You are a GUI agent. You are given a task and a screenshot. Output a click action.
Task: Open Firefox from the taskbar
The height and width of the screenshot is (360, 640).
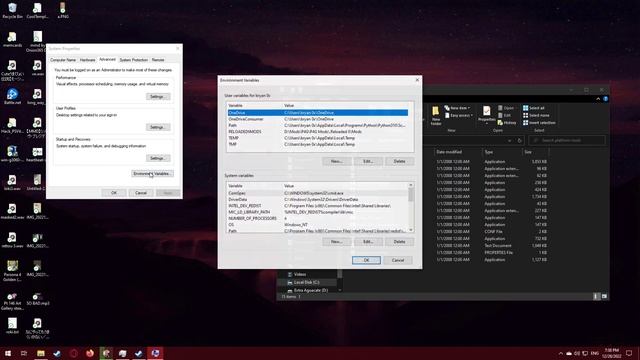pos(90,353)
